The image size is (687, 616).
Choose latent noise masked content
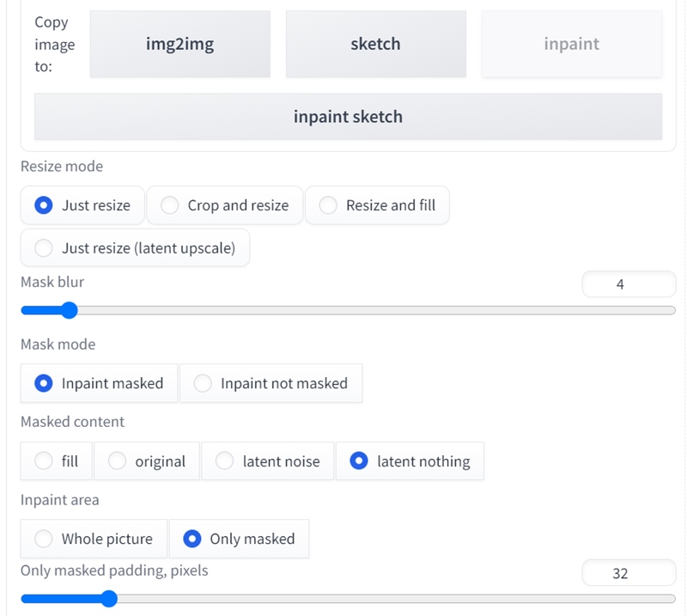267,461
